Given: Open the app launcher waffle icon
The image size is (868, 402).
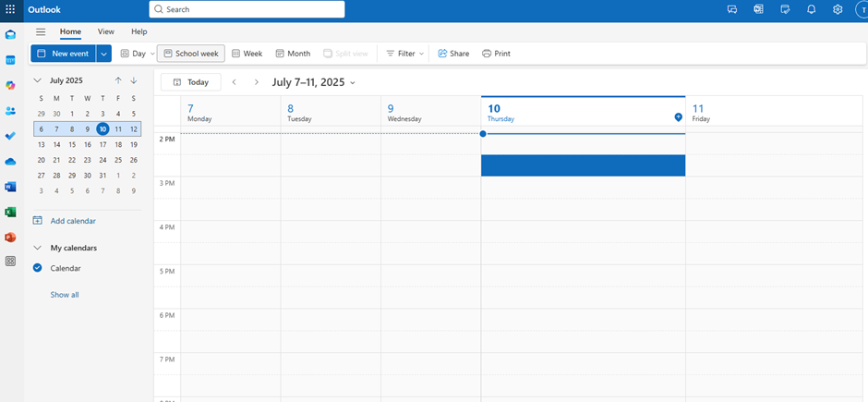Looking at the screenshot, I should (10, 9).
